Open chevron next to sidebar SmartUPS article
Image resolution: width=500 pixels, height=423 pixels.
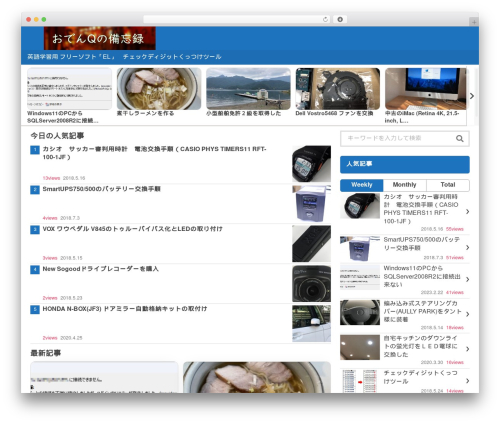tap(468, 247)
